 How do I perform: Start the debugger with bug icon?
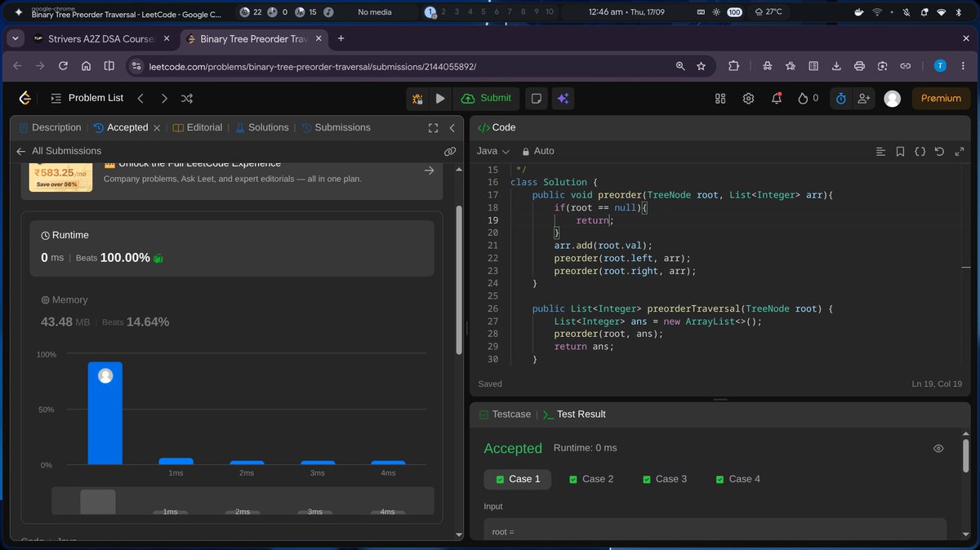(x=418, y=98)
